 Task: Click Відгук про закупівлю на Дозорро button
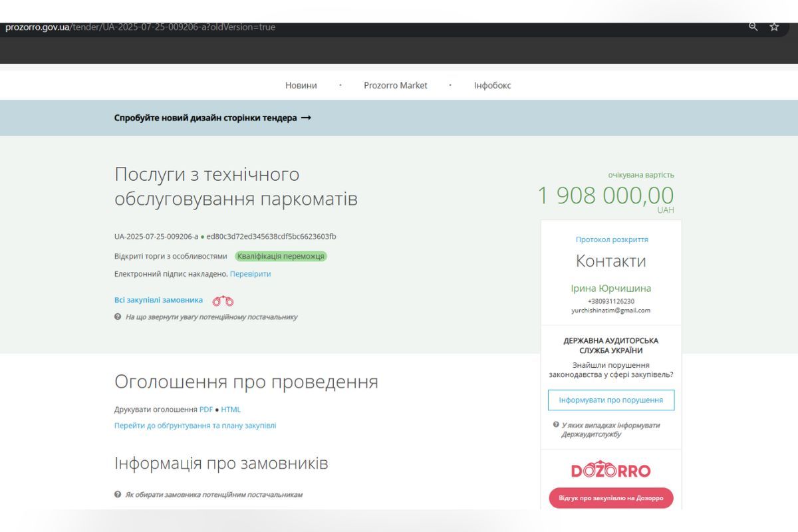(x=610, y=497)
